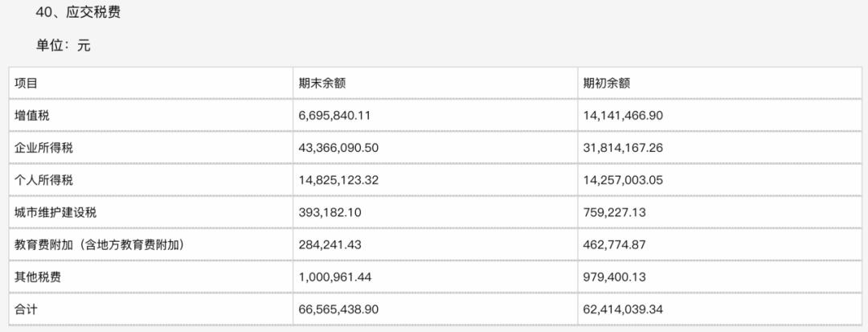Click the amount 14,257,003.05

click(x=623, y=180)
